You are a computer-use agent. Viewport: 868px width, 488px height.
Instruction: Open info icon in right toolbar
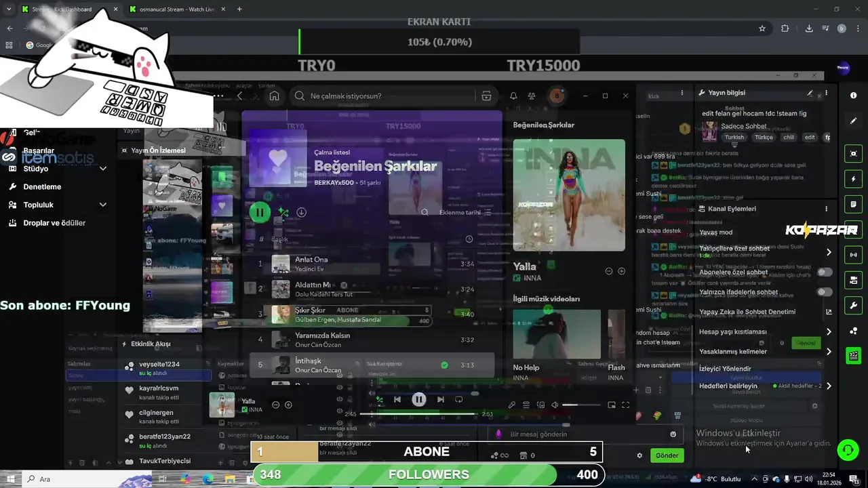pyautogui.click(x=854, y=96)
